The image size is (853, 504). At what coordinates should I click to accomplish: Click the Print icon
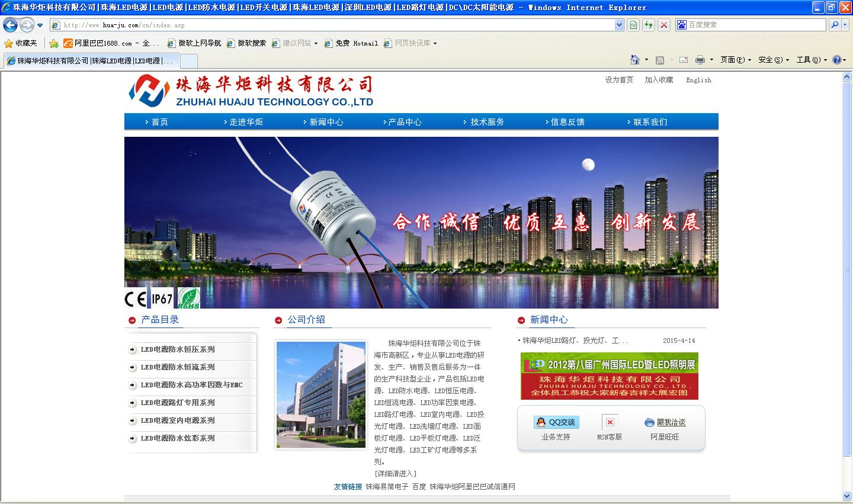(x=700, y=60)
